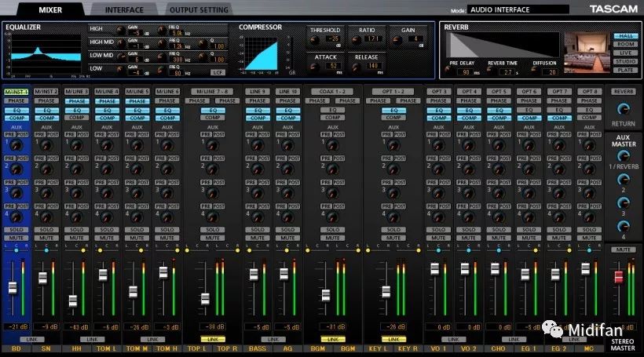
Task: Toggle EQ on the M/INST 2 channel
Action: 46,111
